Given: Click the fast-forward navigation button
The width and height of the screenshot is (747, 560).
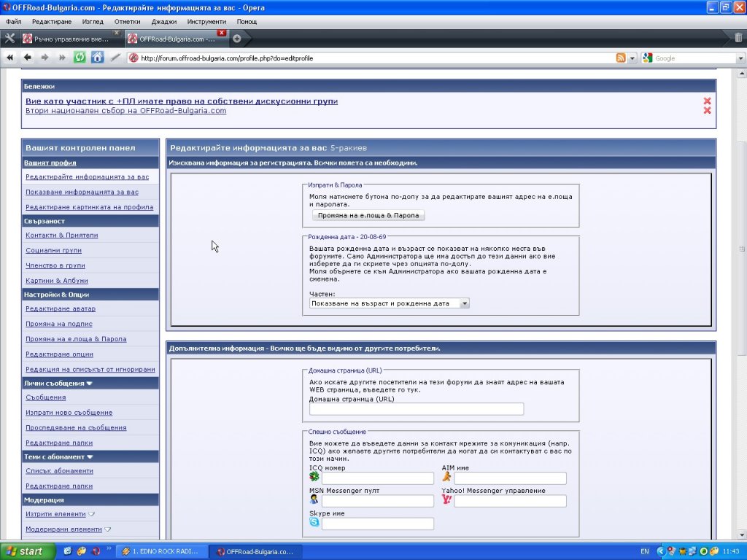Looking at the screenshot, I should (x=62, y=58).
